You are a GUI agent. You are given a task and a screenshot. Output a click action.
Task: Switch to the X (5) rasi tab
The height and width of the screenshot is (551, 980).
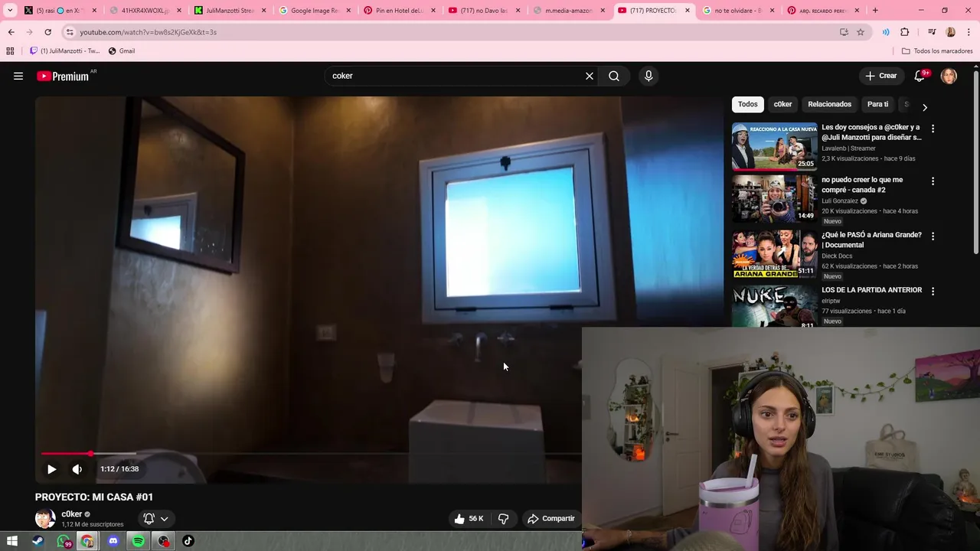[x=60, y=11]
